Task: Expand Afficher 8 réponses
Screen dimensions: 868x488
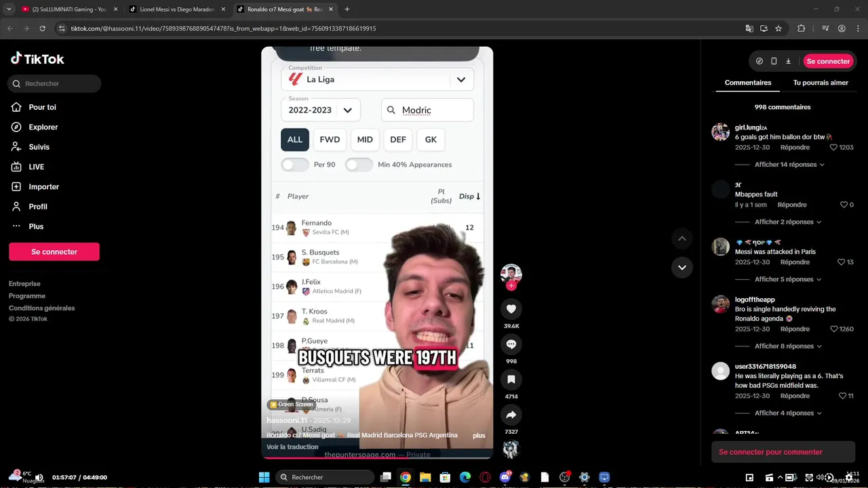Action: click(x=789, y=346)
